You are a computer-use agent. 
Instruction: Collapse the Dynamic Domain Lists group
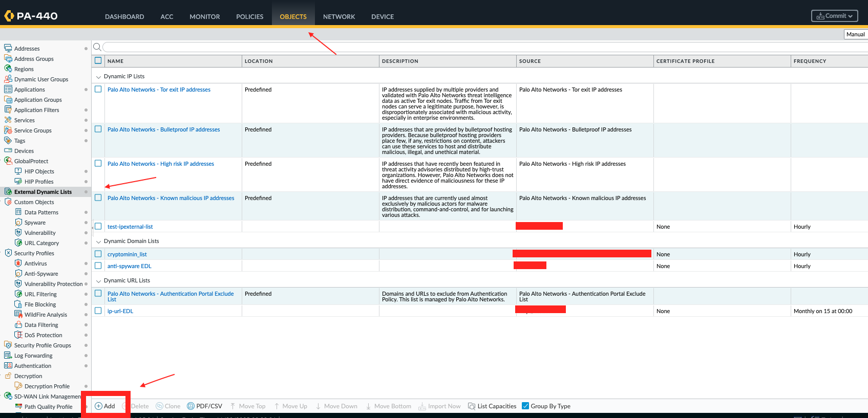(x=98, y=241)
